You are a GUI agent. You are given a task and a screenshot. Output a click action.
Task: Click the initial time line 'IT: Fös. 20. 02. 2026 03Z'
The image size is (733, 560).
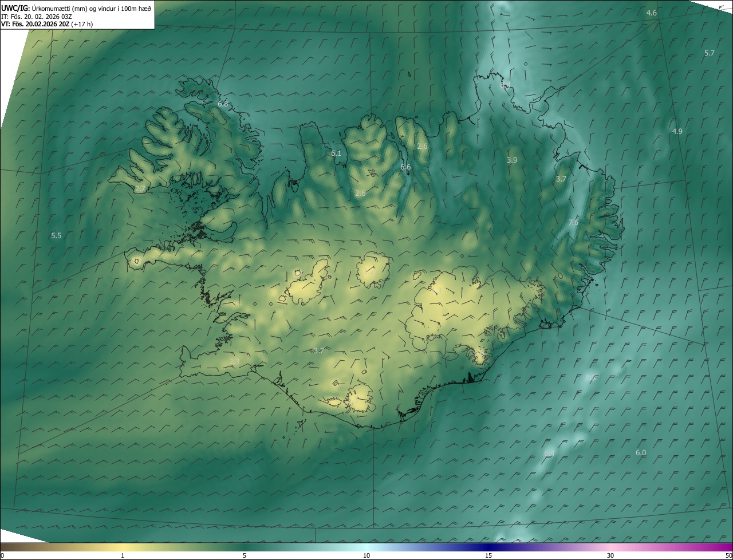(37, 17)
